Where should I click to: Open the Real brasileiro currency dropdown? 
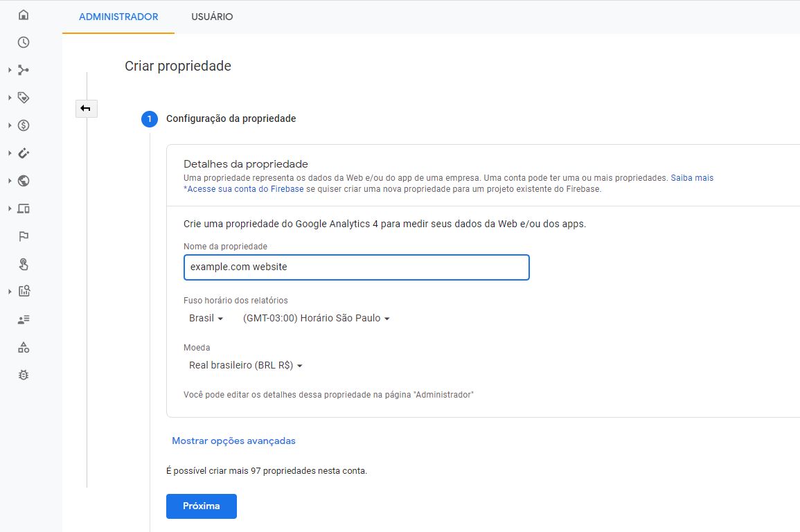coord(245,365)
